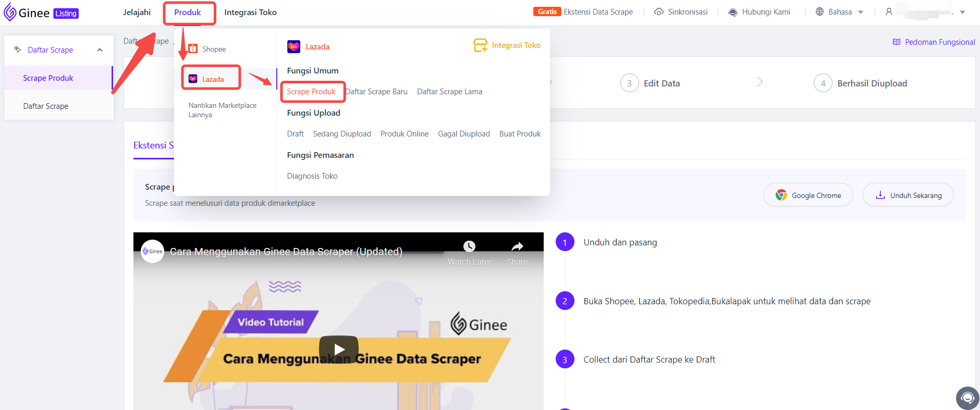This screenshot has height=410, width=980.
Task: Choose Shopee in the marketplace list
Action: point(214,49)
